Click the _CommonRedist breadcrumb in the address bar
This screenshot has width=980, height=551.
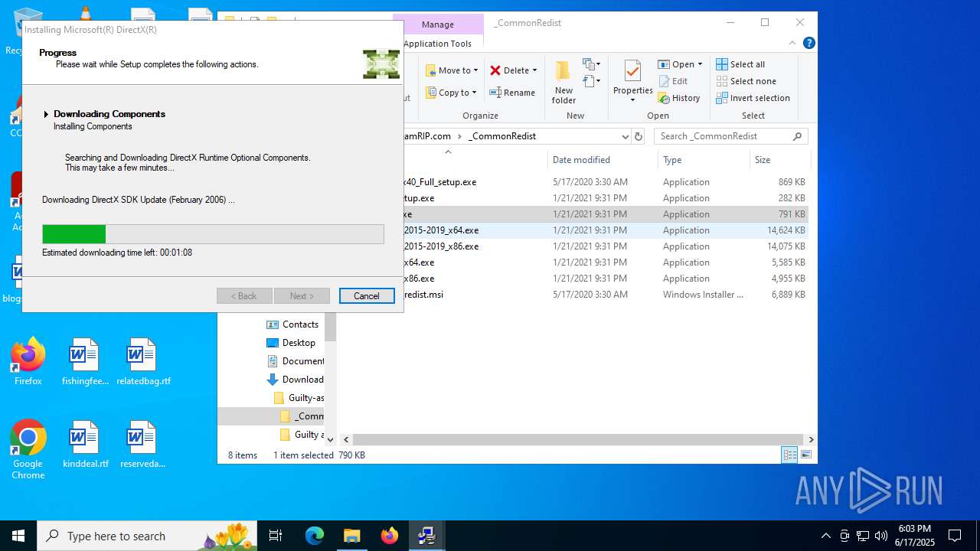[x=502, y=136]
